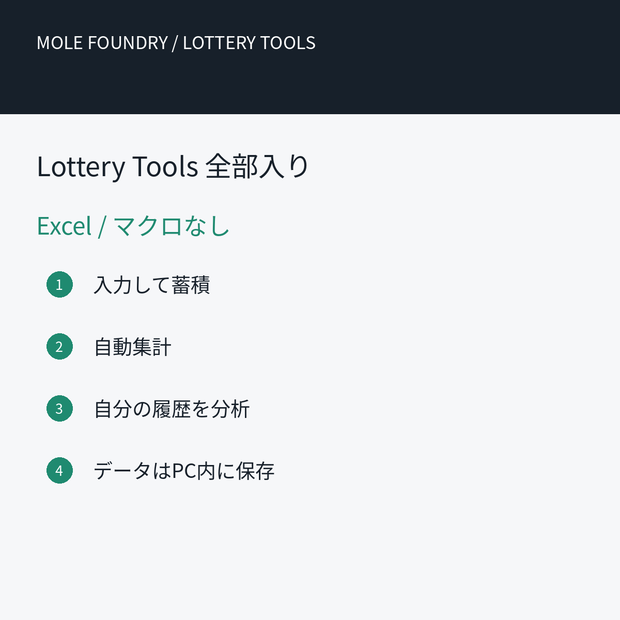The height and width of the screenshot is (620, 620).
Task: Click the blank area below the list
Action: tap(310, 554)
